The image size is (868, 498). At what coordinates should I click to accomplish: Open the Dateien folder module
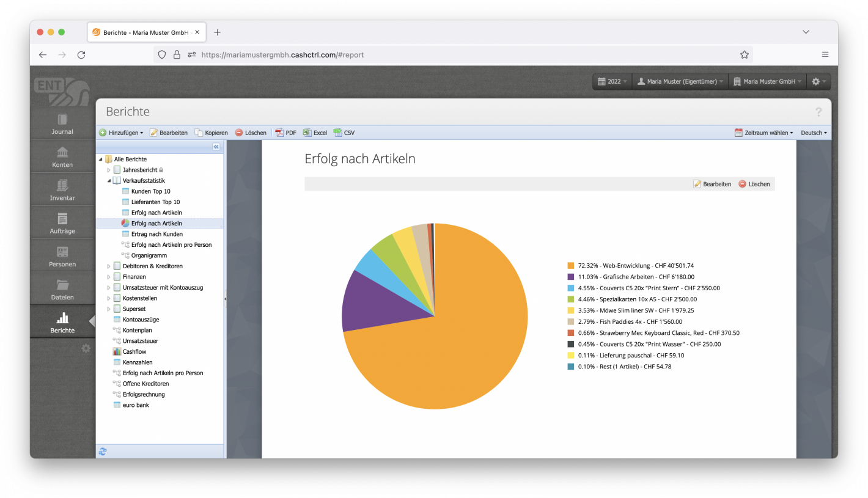[x=62, y=288]
